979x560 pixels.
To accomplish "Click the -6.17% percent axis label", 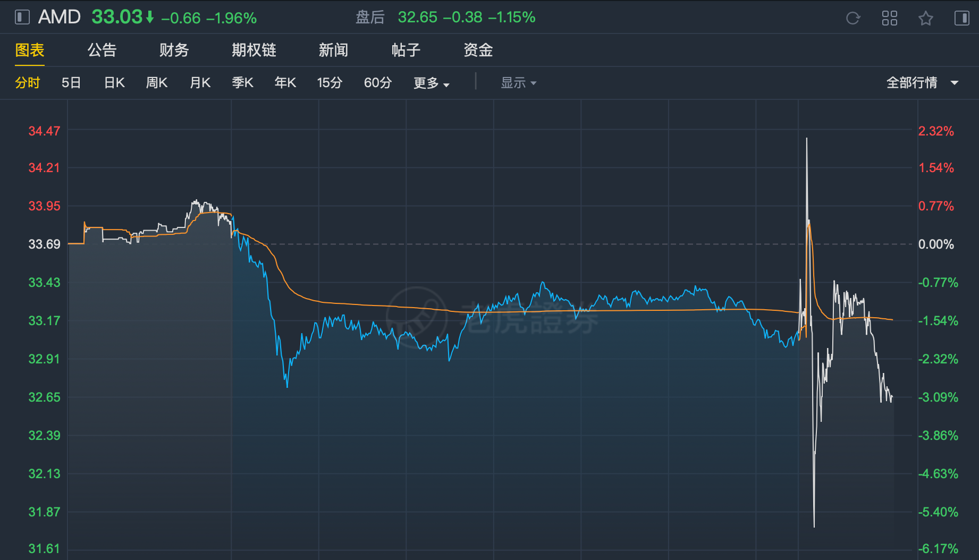I will tap(938, 549).
